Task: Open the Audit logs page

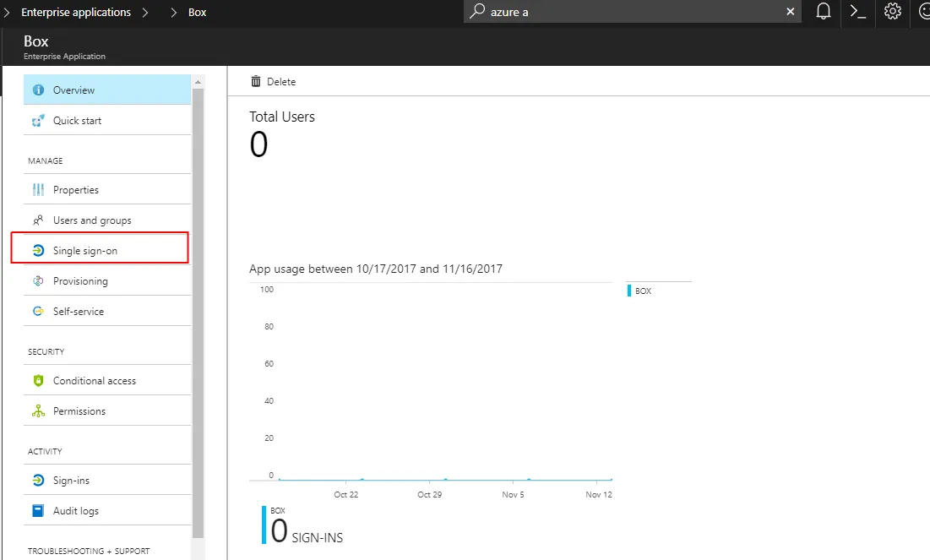Action: [x=107, y=511]
